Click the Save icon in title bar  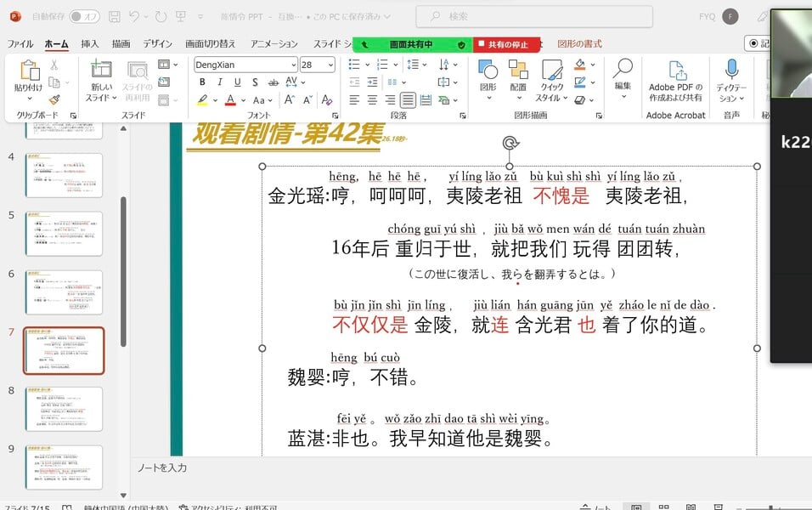pyautogui.click(x=113, y=16)
